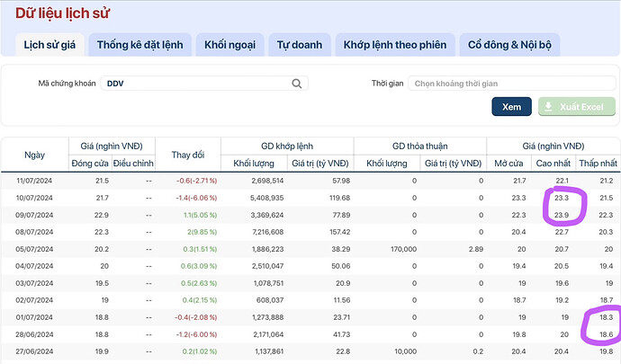Open the Khối ngoại tab

pos(230,45)
